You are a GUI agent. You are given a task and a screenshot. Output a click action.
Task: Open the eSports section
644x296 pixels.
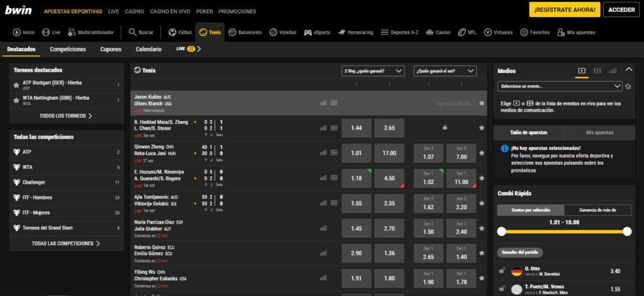point(317,32)
